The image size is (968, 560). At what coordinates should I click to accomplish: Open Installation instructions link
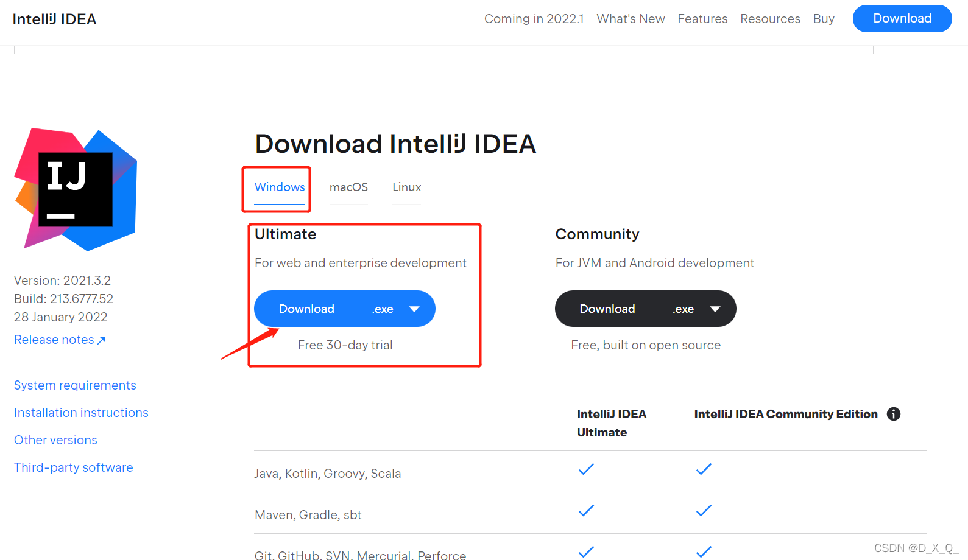(x=81, y=413)
